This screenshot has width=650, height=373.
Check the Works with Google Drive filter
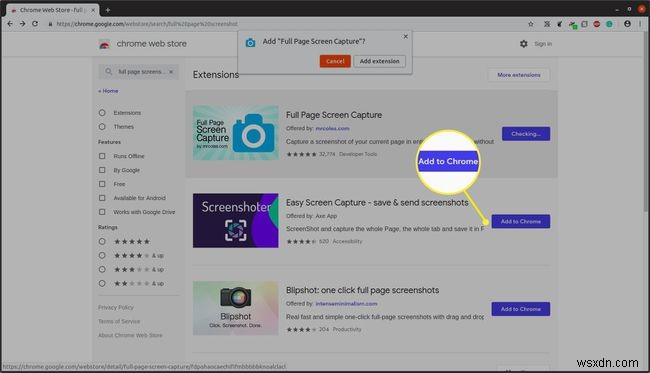click(102, 212)
